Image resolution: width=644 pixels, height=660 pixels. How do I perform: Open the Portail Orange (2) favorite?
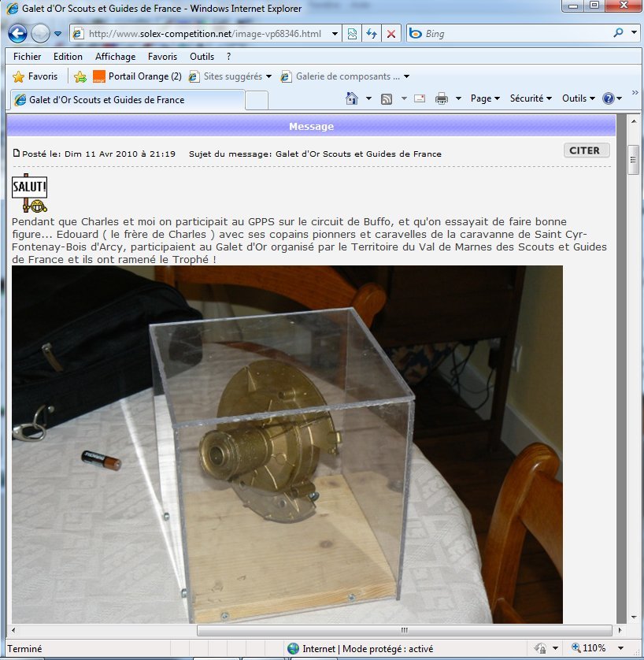tap(137, 76)
